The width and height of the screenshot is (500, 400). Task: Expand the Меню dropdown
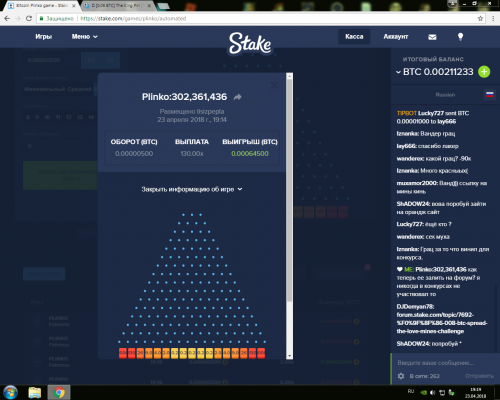point(85,37)
